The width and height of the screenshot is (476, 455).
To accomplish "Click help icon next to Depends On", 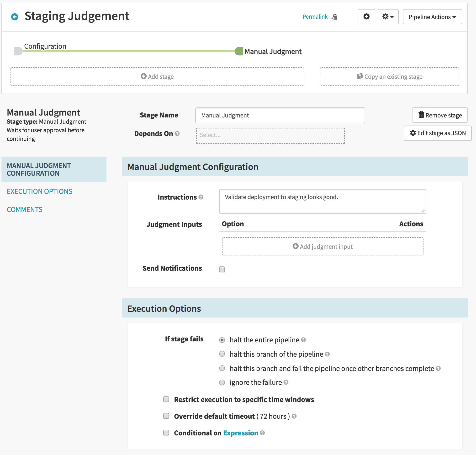I will pyautogui.click(x=177, y=134).
